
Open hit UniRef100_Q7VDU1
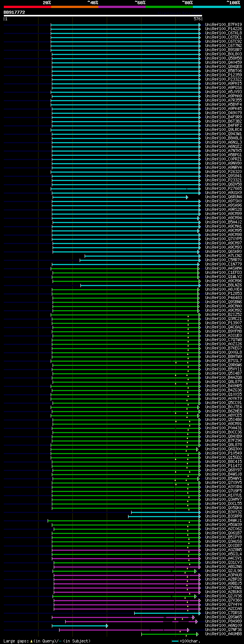click(223, 588)
